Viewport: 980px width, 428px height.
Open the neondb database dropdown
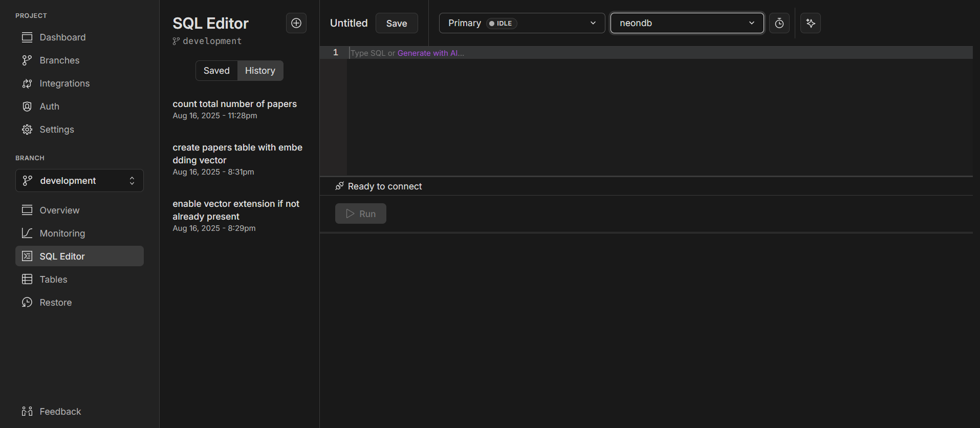[687, 23]
